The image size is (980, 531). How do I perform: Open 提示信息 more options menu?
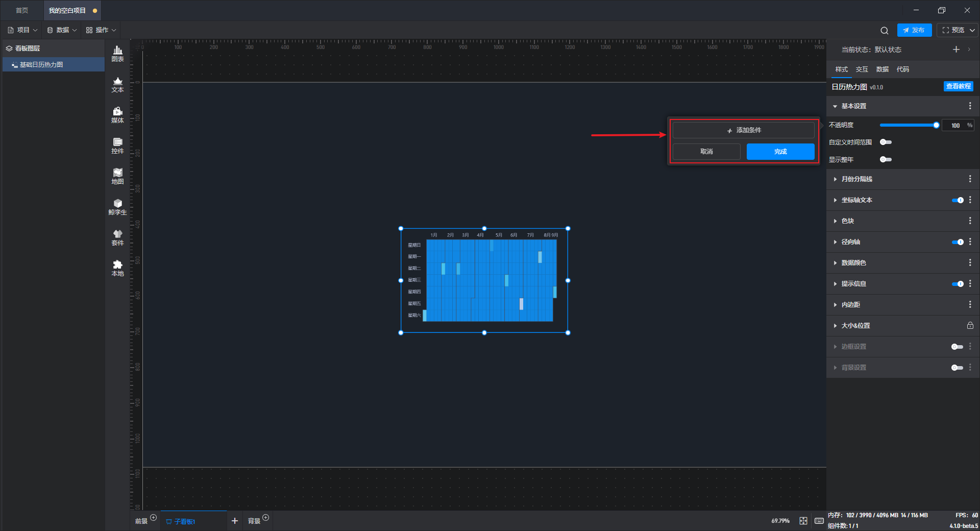[x=970, y=283]
